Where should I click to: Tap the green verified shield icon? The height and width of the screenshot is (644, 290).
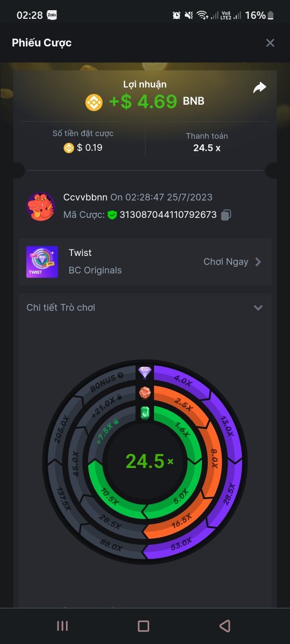pyautogui.click(x=112, y=215)
